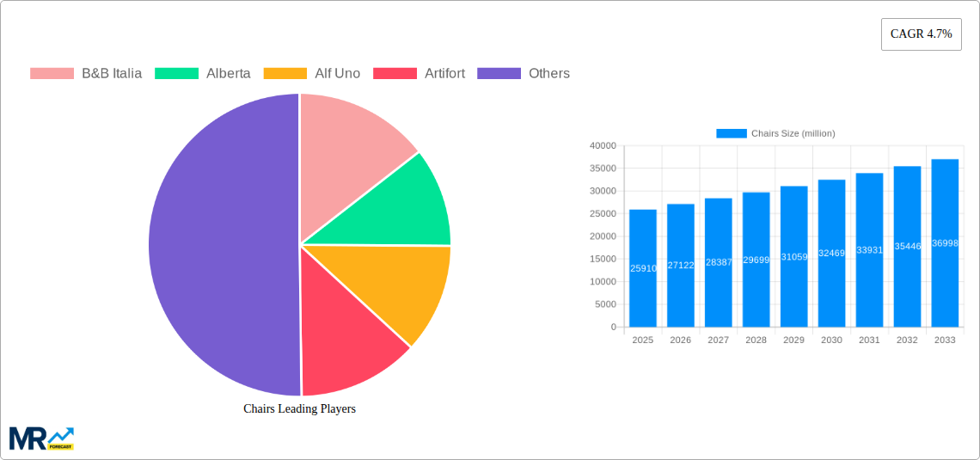The width and height of the screenshot is (980, 460).
Task: Click the Others legend label
Action: click(x=549, y=74)
